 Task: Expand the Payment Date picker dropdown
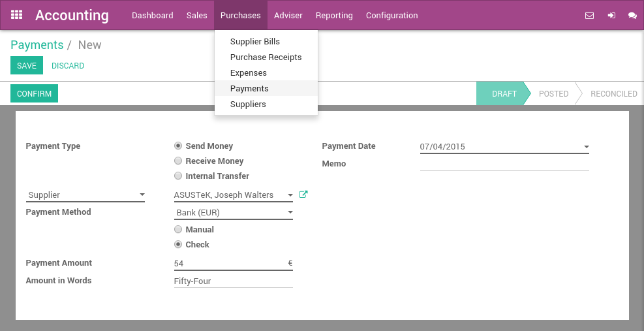tap(586, 147)
